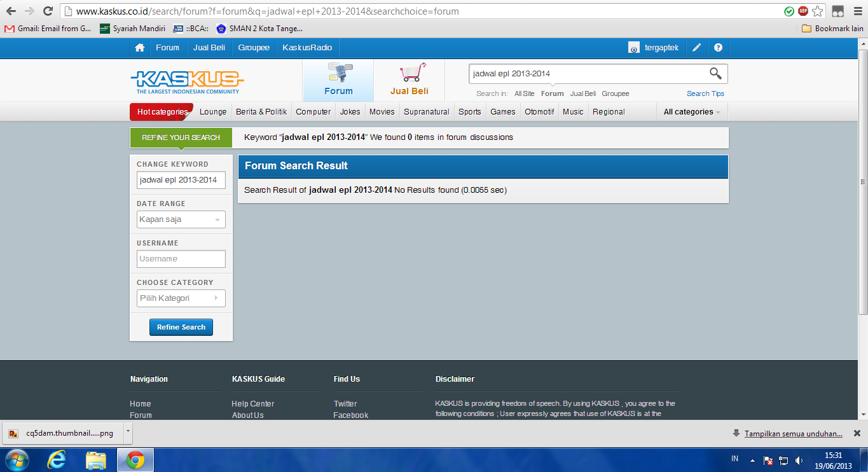Image resolution: width=868 pixels, height=472 pixels.
Task: Click the Username input field
Action: coord(181,259)
